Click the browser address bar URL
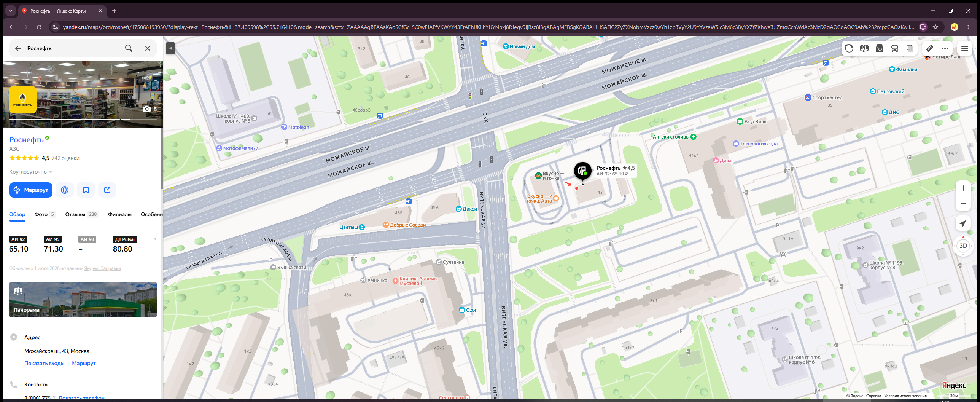Image resolution: width=980 pixels, height=402 pixels. tap(488, 27)
